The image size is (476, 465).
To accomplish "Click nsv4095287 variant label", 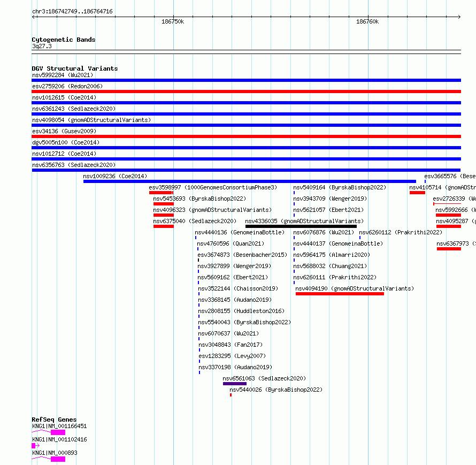I will pyautogui.click(x=456, y=221).
